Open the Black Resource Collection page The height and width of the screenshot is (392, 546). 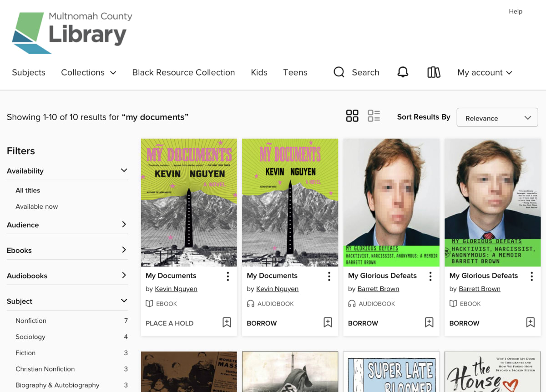[183, 72]
